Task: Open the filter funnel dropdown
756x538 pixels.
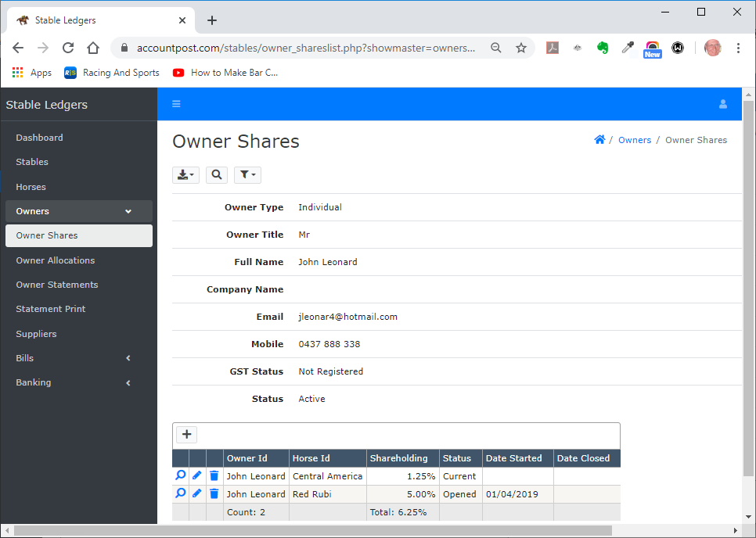Action: [x=247, y=175]
